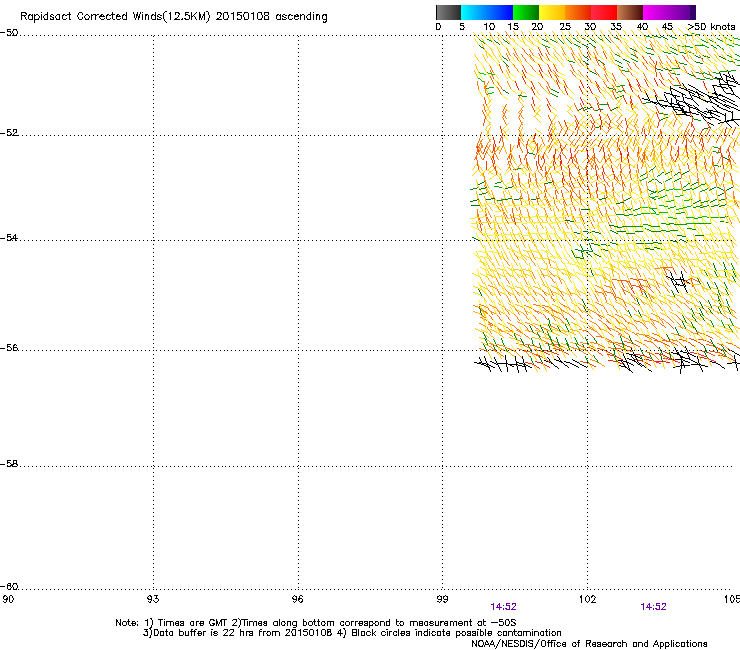
Task: Select the green 15-20 knots legend color
Action: click(526, 12)
